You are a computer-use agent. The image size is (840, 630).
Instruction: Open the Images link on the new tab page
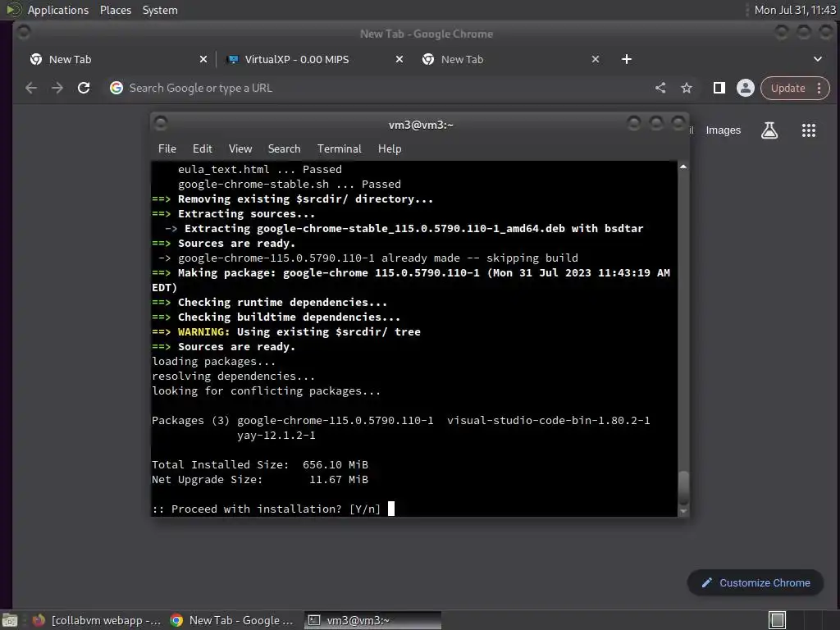(x=723, y=130)
